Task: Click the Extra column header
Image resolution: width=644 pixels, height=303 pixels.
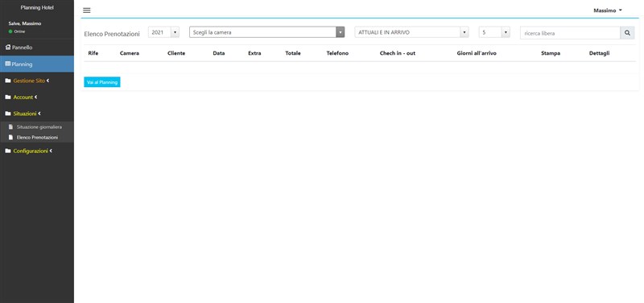Action: point(254,53)
